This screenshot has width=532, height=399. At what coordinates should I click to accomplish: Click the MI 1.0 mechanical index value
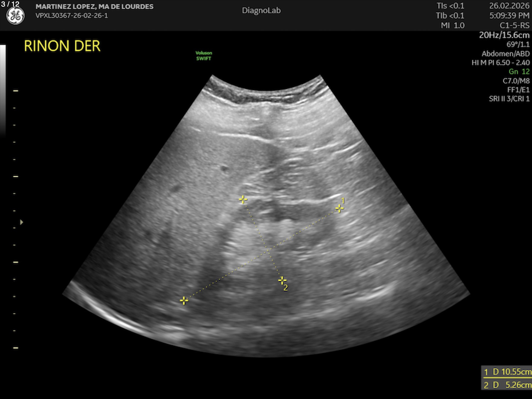click(453, 25)
